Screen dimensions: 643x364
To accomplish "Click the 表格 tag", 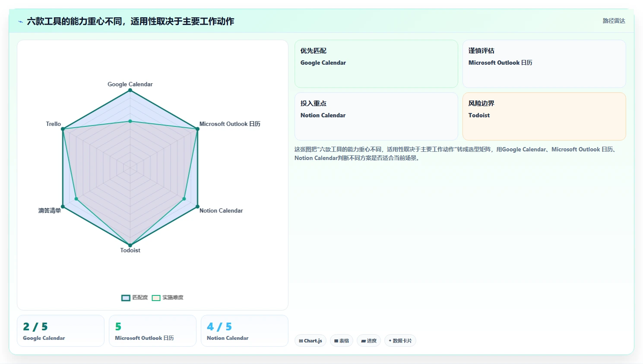I will click(x=342, y=341).
